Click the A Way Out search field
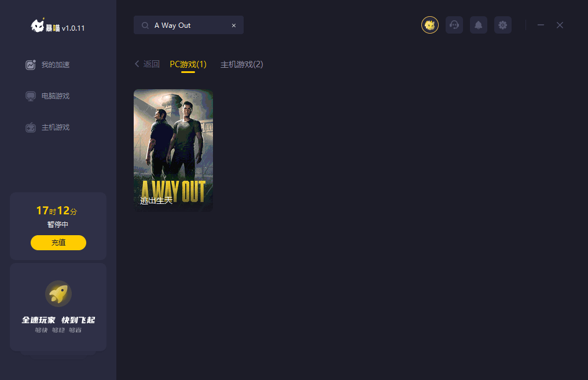This screenshot has width=588, height=380. coord(189,25)
